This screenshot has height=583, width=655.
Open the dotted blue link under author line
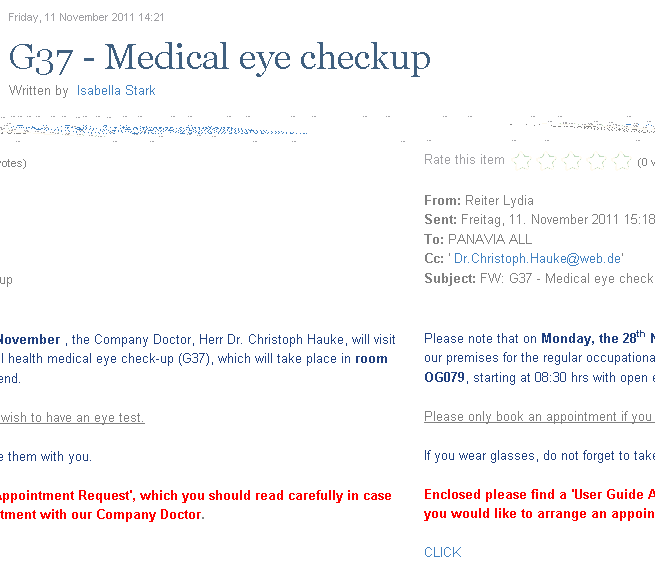[154, 130]
